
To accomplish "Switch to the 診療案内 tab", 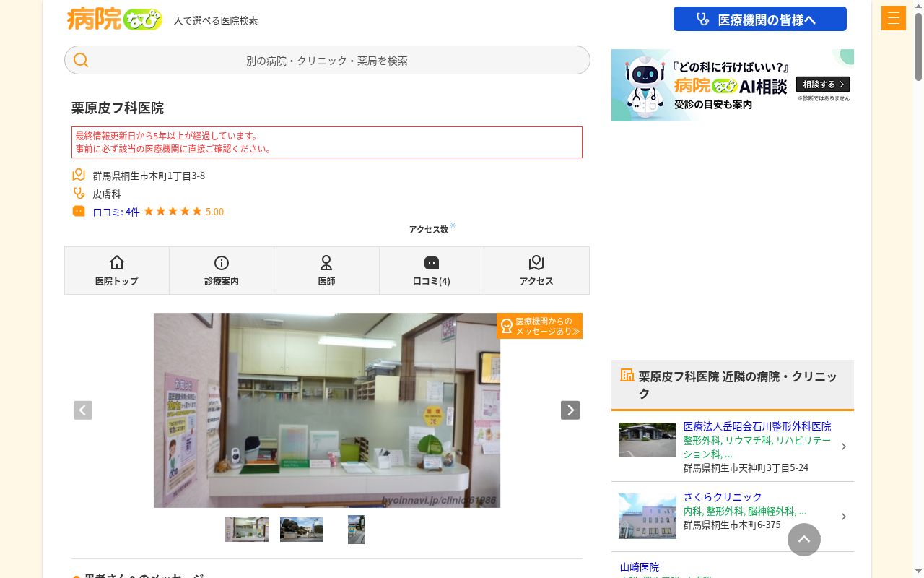I will tap(222, 270).
